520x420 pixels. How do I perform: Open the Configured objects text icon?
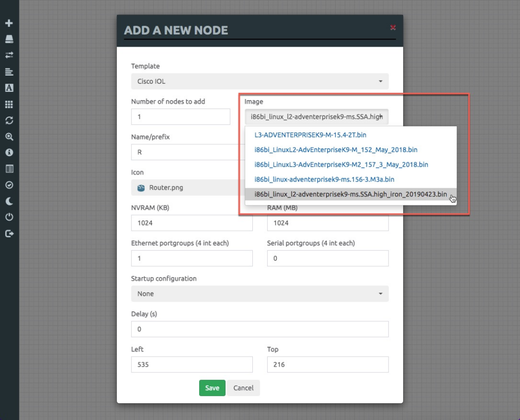point(9,88)
